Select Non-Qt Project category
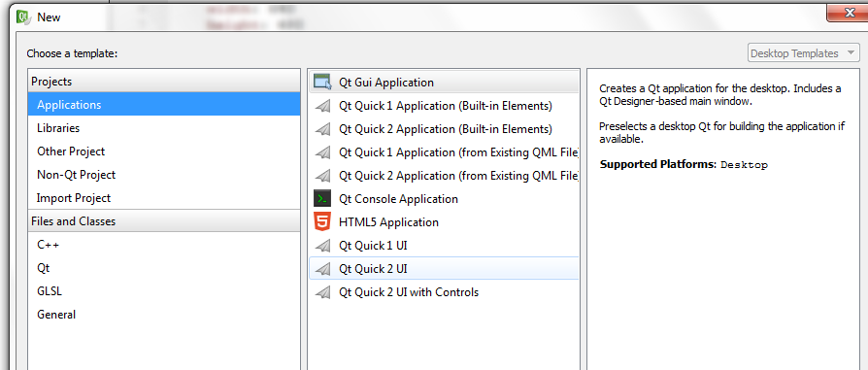The width and height of the screenshot is (868, 370). 164,175
